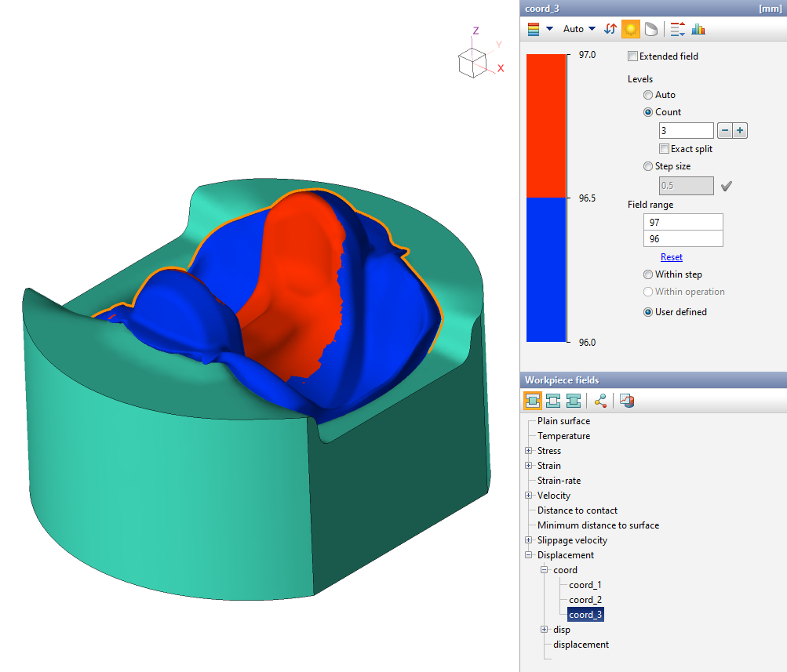Check the Exact split option
This screenshot has height=672, width=787.
[665, 149]
